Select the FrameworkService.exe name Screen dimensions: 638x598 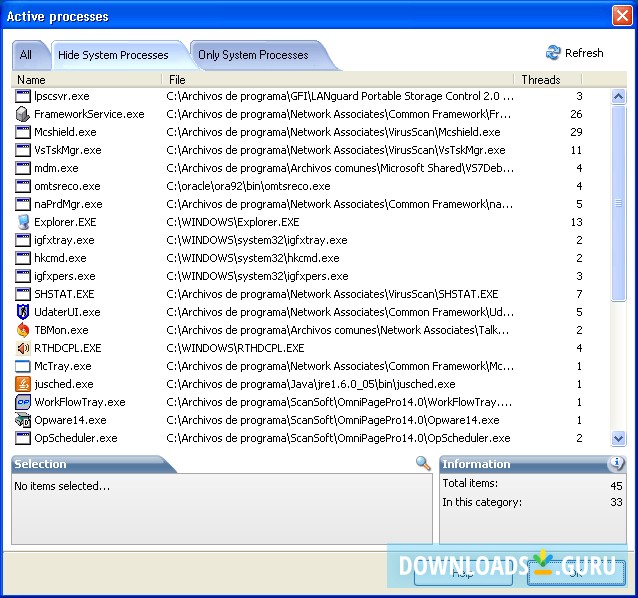click(89, 114)
